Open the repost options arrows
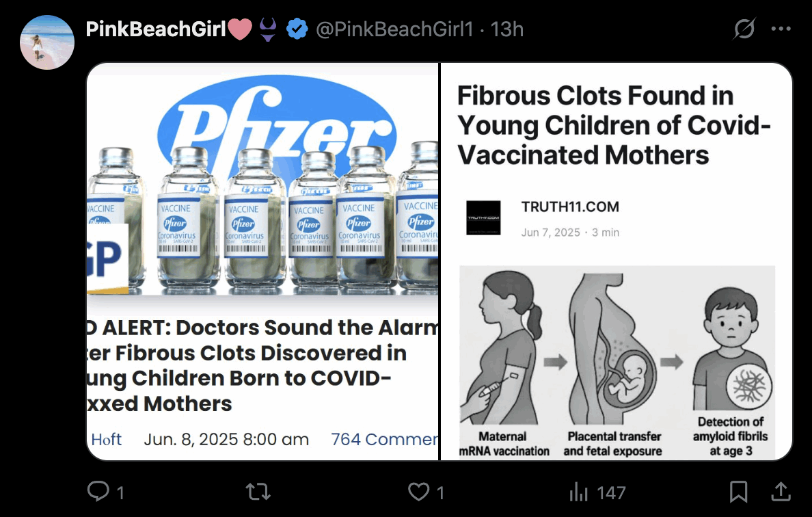 coord(258,491)
